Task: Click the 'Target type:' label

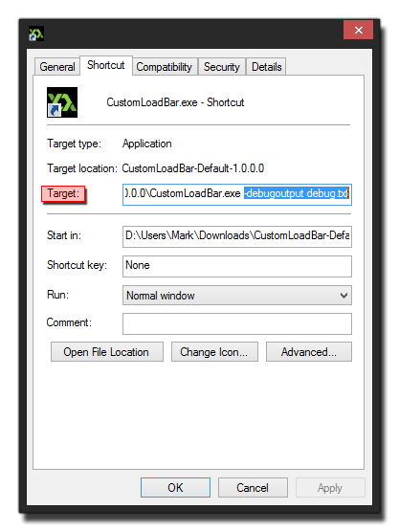Action: tap(74, 144)
